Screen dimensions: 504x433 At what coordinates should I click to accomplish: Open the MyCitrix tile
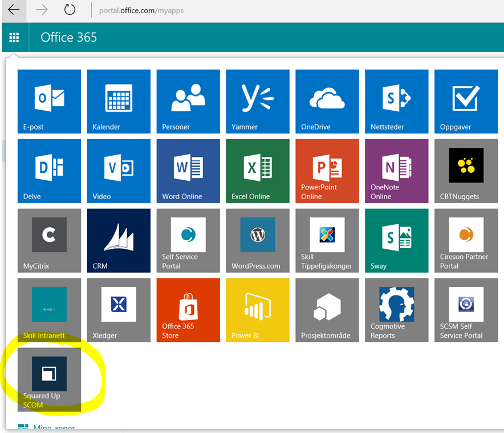pyautogui.click(x=49, y=240)
